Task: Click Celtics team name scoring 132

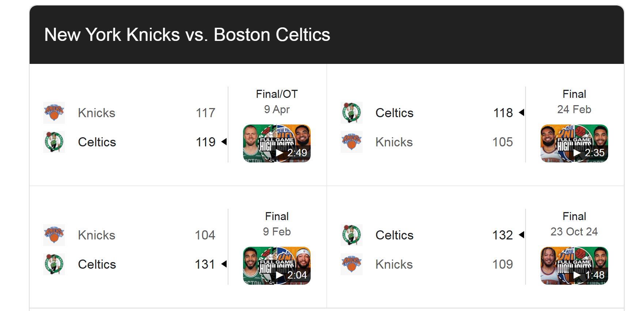Action: (394, 235)
